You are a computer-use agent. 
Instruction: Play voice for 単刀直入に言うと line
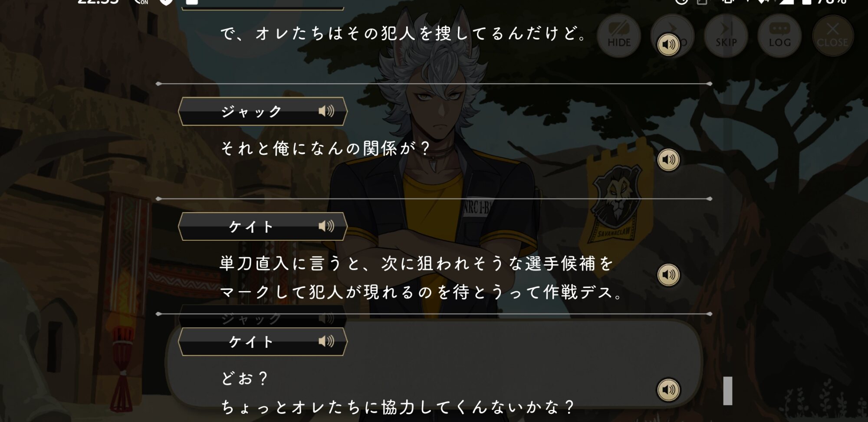click(x=668, y=275)
